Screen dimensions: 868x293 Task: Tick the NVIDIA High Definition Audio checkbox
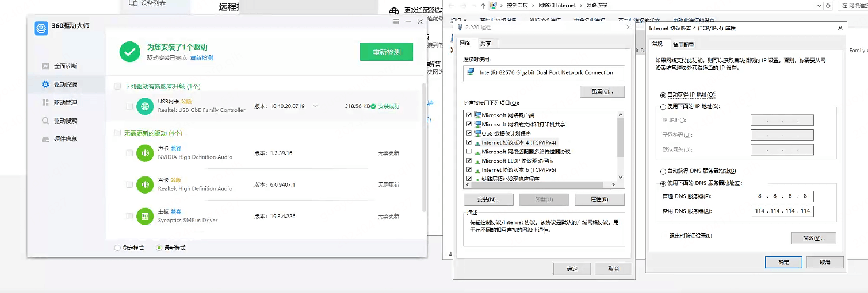129,153
